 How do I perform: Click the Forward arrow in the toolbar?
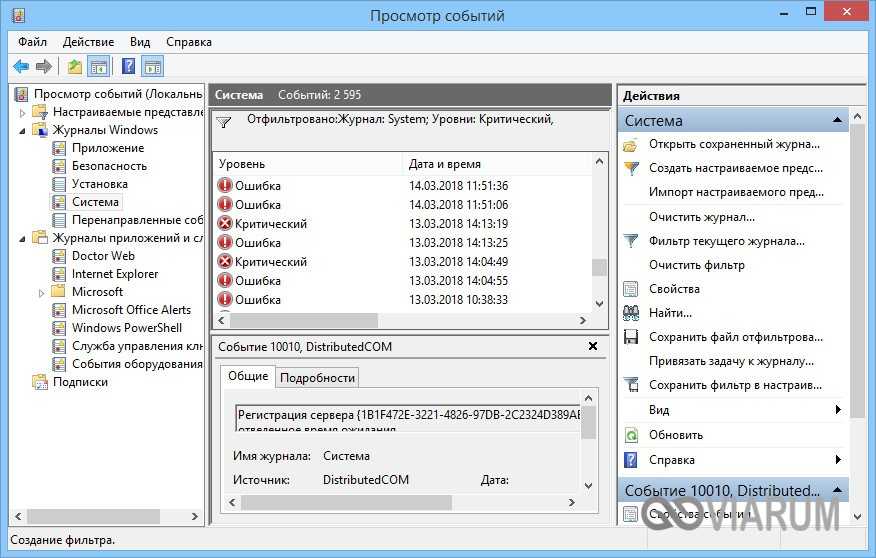click(x=44, y=67)
